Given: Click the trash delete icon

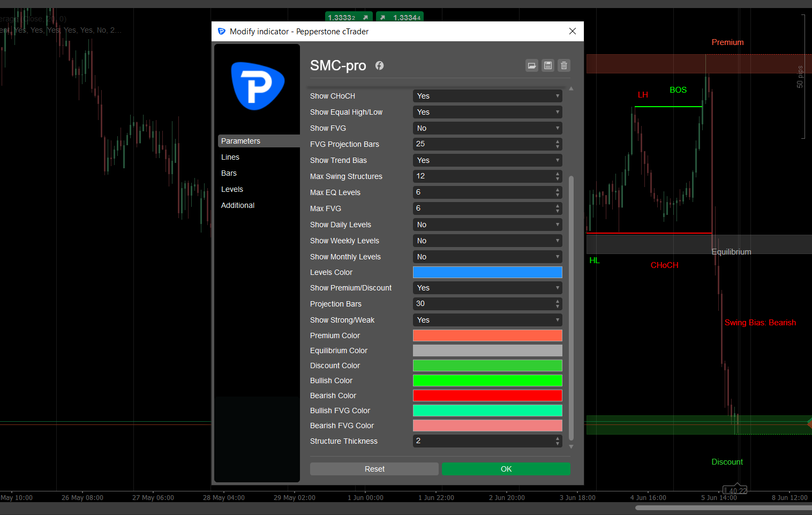Looking at the screenshot, I should click(x=564, y=65).
